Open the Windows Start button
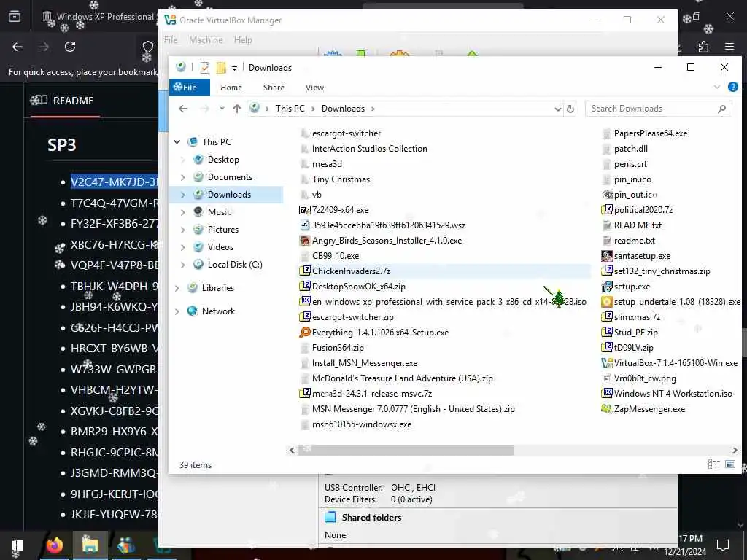Screen dimensions: 747x560 pos(18,546)
